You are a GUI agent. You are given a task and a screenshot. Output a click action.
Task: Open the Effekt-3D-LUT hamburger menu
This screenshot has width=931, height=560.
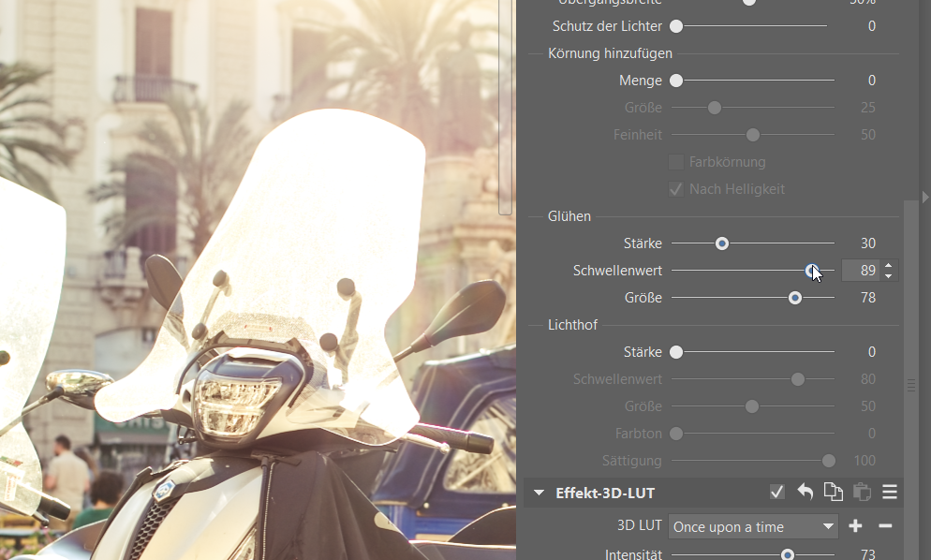[890, 492]
